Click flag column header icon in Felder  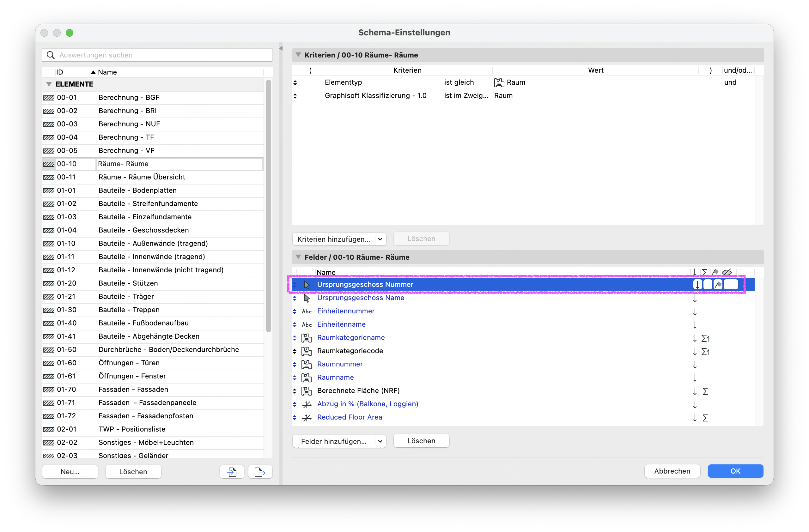[x=715, y=272]
